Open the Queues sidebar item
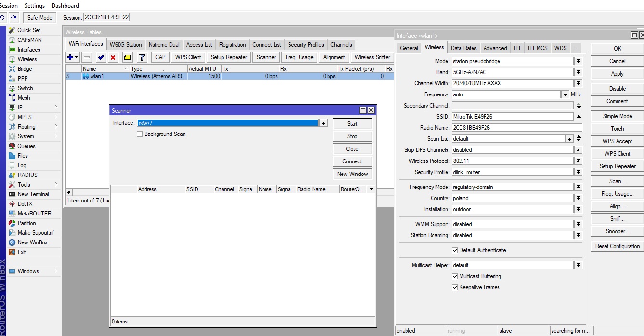 [26, 146]
